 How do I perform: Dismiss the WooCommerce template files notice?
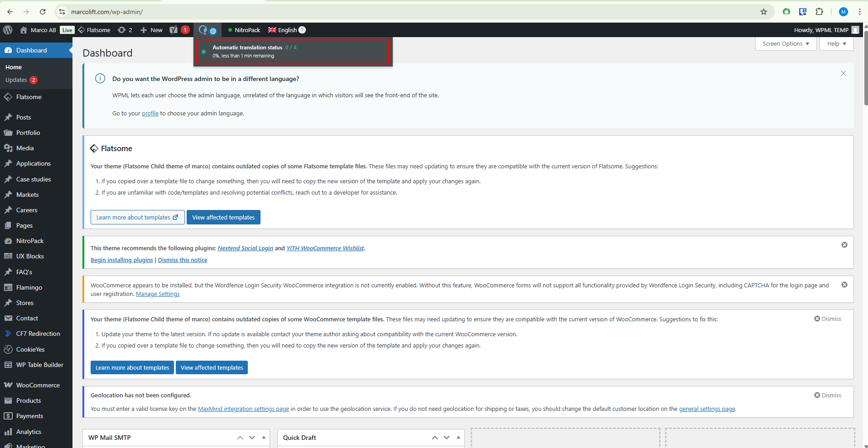click(828, 319)
